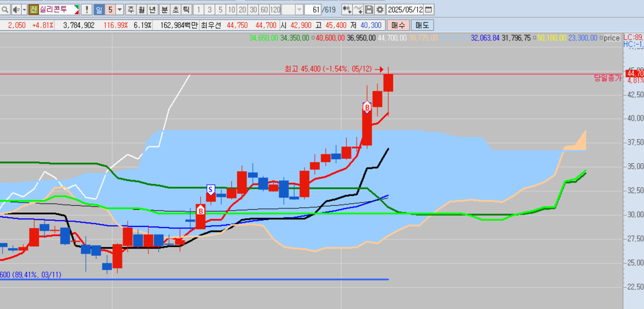Screen dimensions: 644x309
Task: Select the 3 interval button
Action: pyautogui.click(x=209, y=10)
